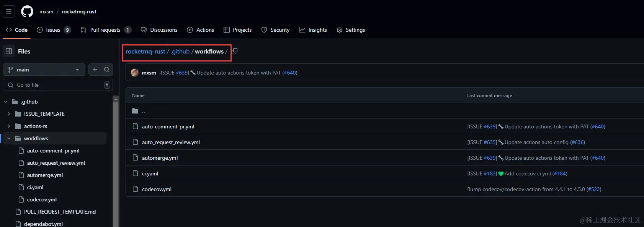The height and width of the screenshot is (227, 644).
Task: Open the hamburger navigation menu
Action: [x=9, y=11]
